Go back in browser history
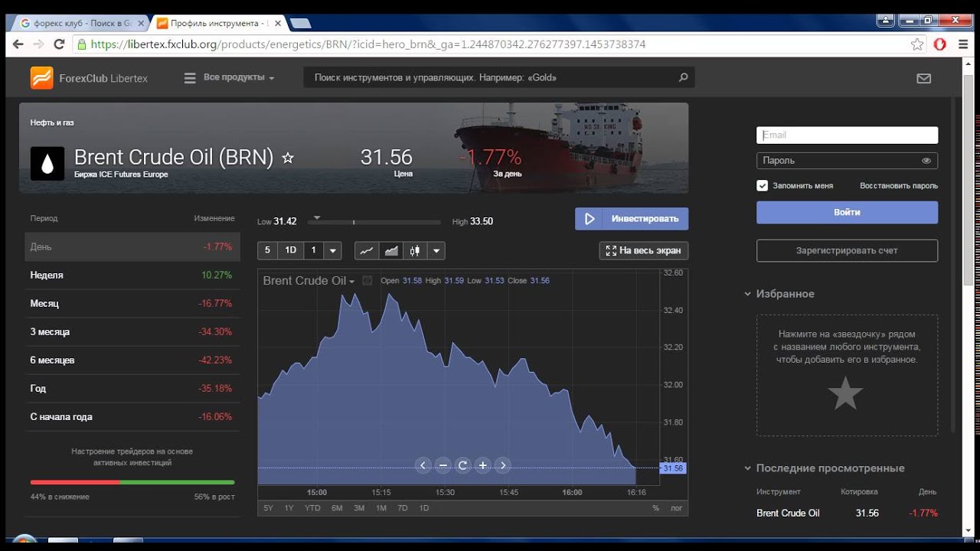This screenshot has height=551, width=980. 18,44
